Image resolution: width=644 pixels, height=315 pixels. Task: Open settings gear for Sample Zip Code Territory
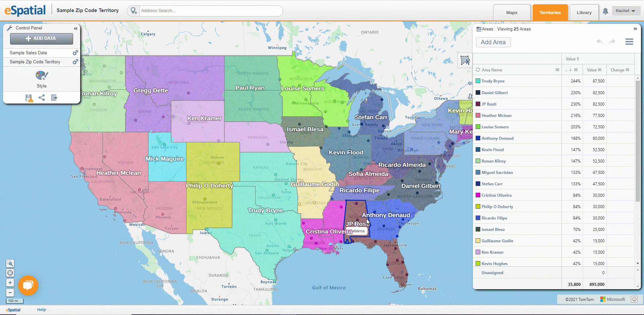pos(75,62)
